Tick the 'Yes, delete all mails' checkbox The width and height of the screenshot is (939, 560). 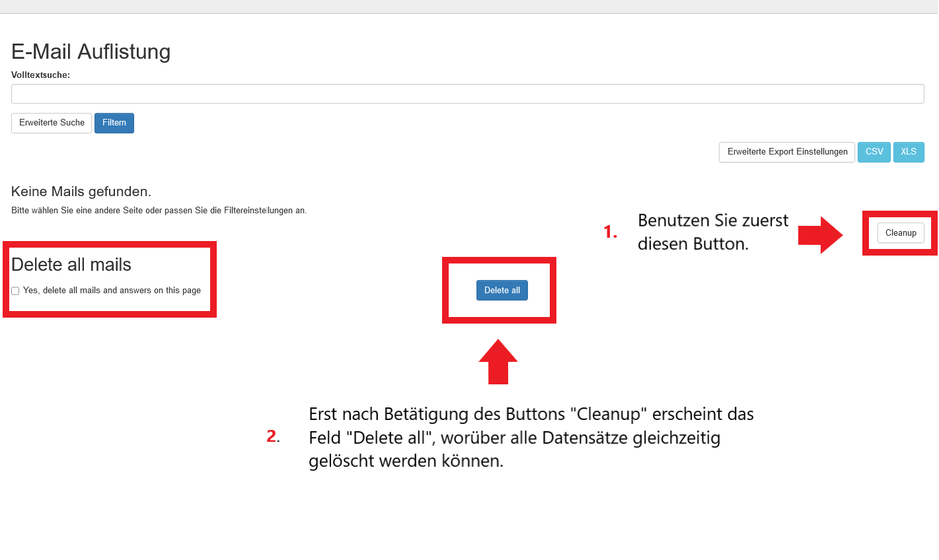pos(15,291)
